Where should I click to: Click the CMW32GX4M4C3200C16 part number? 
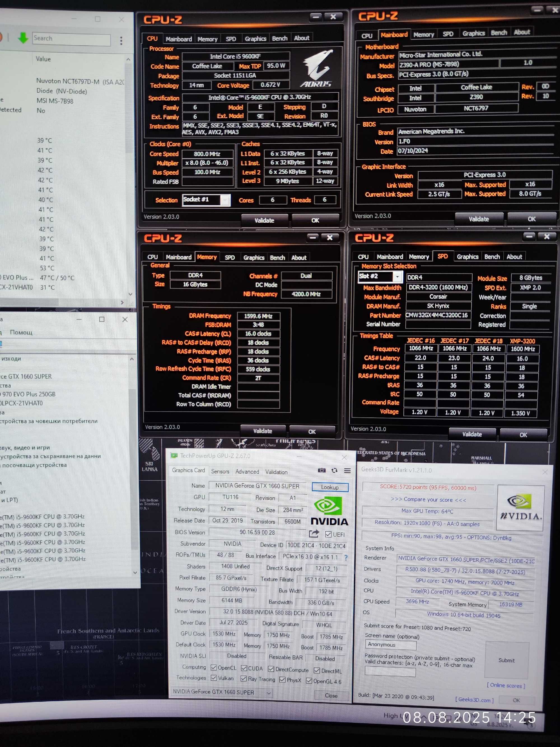point(438,315)
